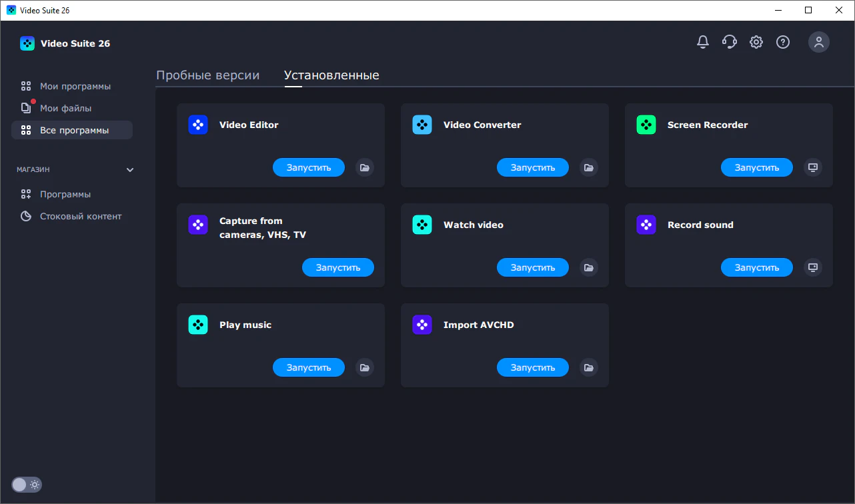The width and height of the screenshot is (855, 504).
Task: Open file folder button for Video Editor
Action: [365, 167]
